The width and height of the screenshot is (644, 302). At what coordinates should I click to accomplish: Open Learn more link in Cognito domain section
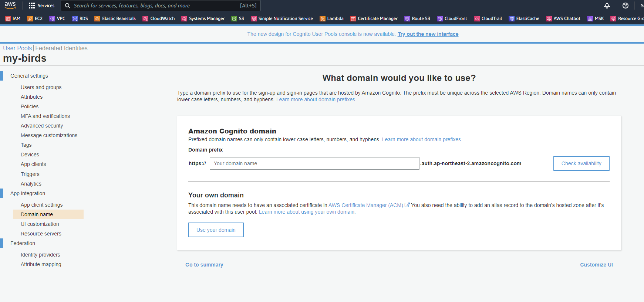coord(422,139)
